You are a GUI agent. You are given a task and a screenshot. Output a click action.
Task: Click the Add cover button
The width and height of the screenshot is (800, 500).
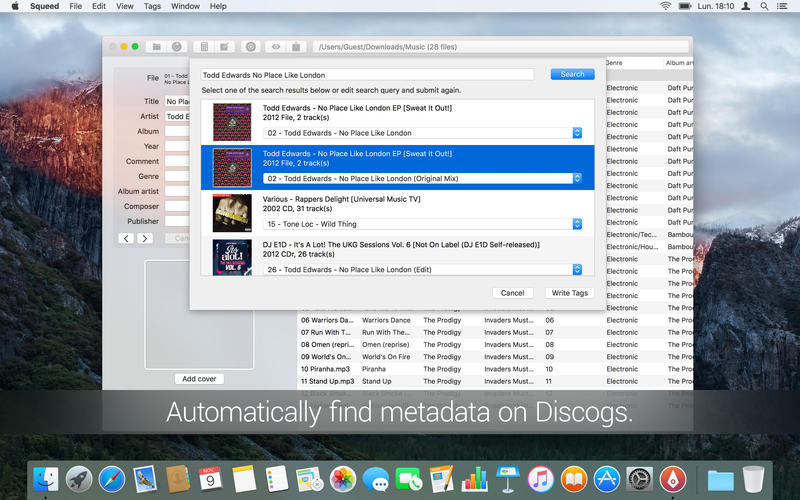coord(199,379)
